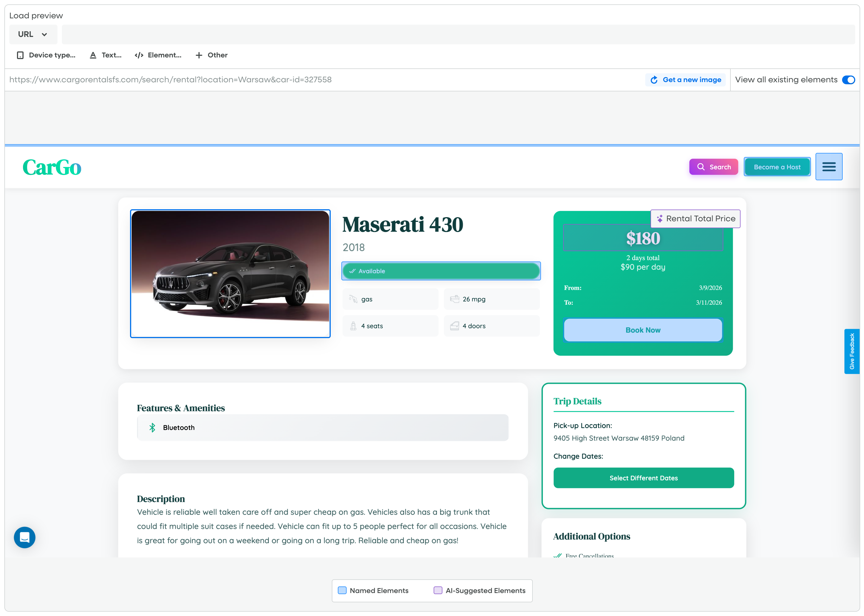
Task: Click the seats icon beside 4 seats
Action: click(x=353, y=326)
